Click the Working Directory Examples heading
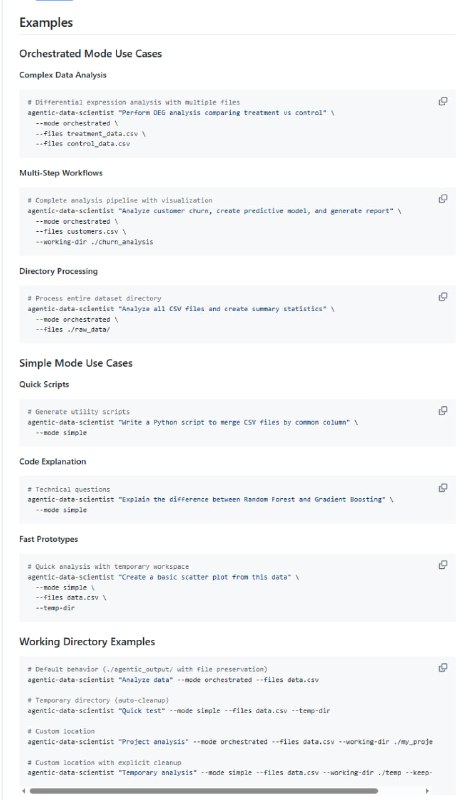This screenshot has width=471, height=800. pyautogui.click(x=87, y=642)
